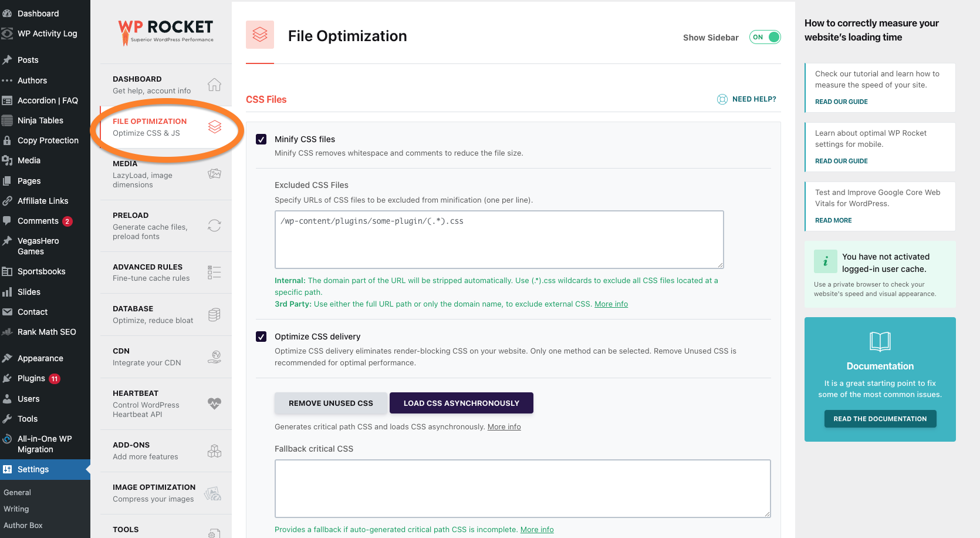Click the Tools wrench icon
This screenshot has width=980, height=538.
click(8, 419)
